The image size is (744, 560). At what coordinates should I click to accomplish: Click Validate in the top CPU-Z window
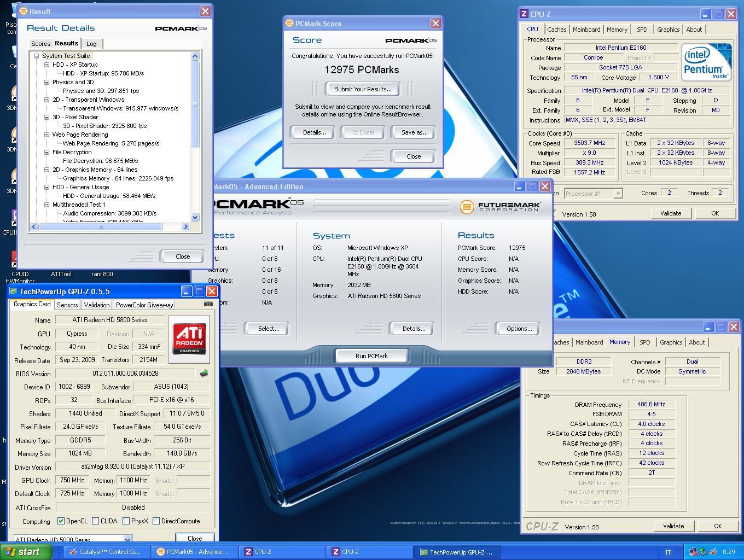click(x=670, y=213)
